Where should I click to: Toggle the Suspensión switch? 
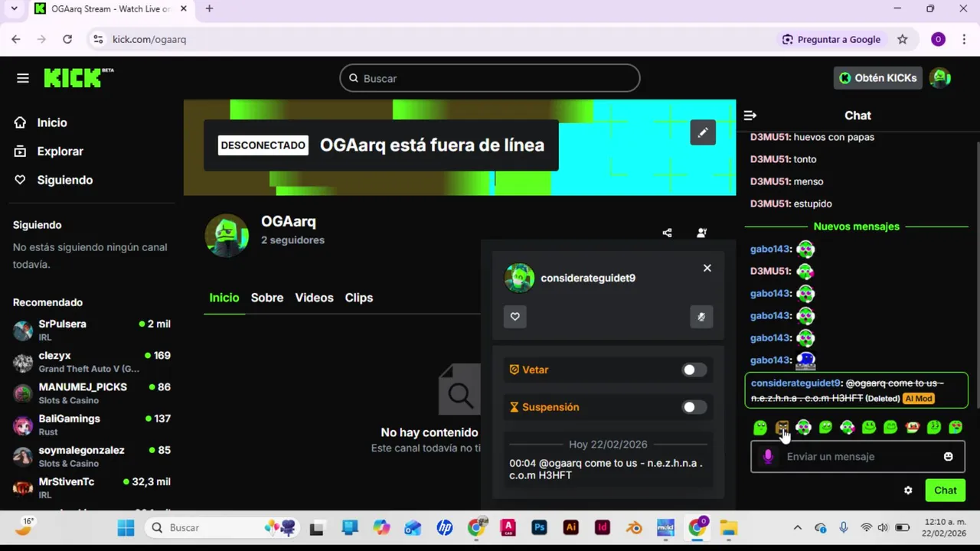pyautogui.click(x=694, y=407)
